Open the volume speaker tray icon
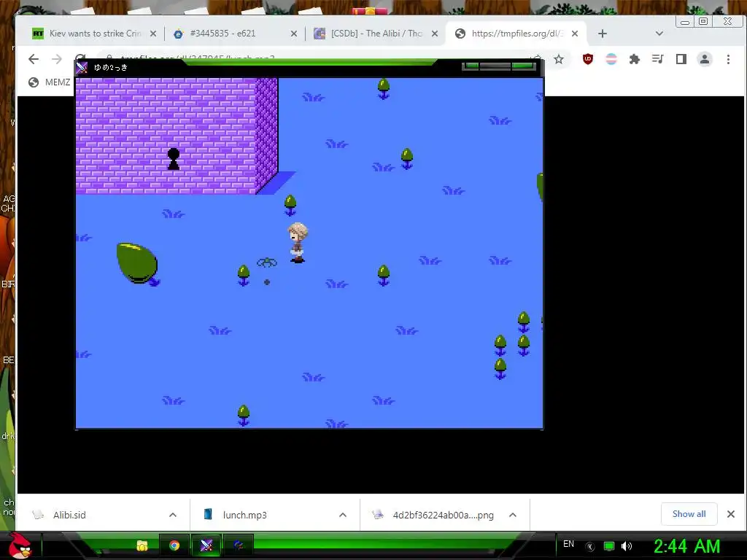The height and width of the screenshot is (560, 747). (x=627, y=546)
